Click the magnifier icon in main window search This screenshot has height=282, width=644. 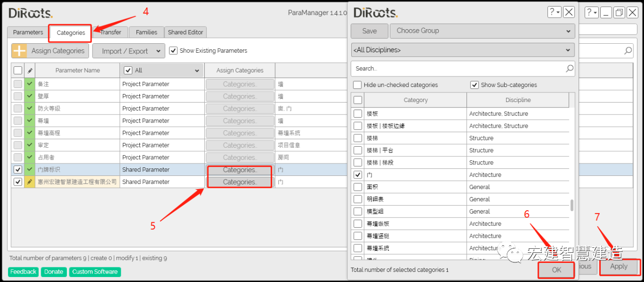(x=628, y=51)
